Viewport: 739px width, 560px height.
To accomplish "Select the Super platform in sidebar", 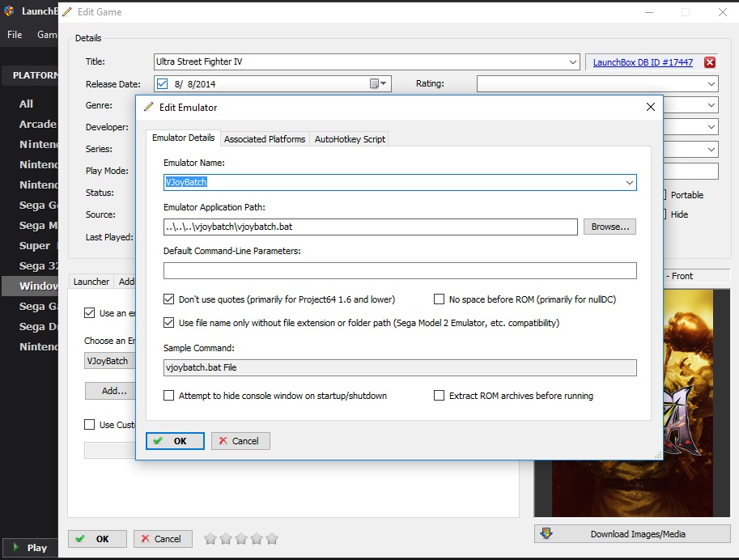I will pos(35,246).
